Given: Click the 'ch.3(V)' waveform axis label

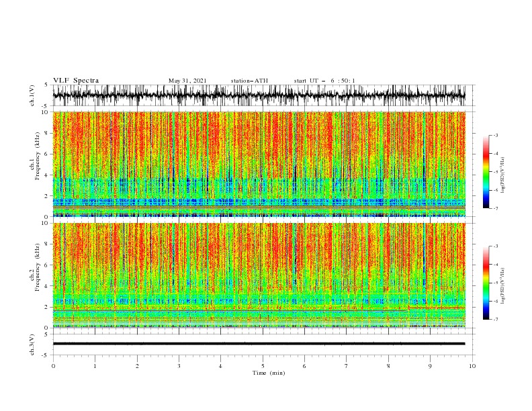Looking at the screenshot, I should tap(32, 345).
